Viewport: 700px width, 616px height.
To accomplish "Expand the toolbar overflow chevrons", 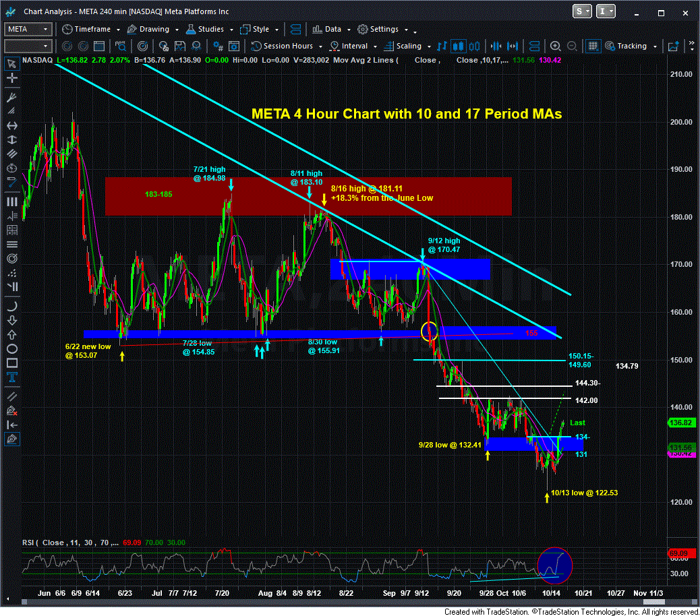I will pos(691,44).
